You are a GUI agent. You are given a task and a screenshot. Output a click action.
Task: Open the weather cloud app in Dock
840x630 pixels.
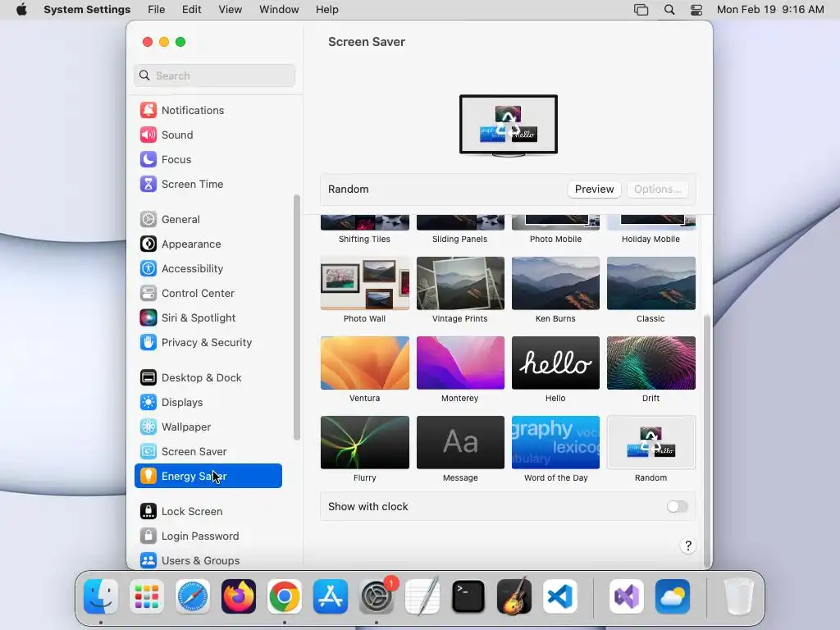673,597
